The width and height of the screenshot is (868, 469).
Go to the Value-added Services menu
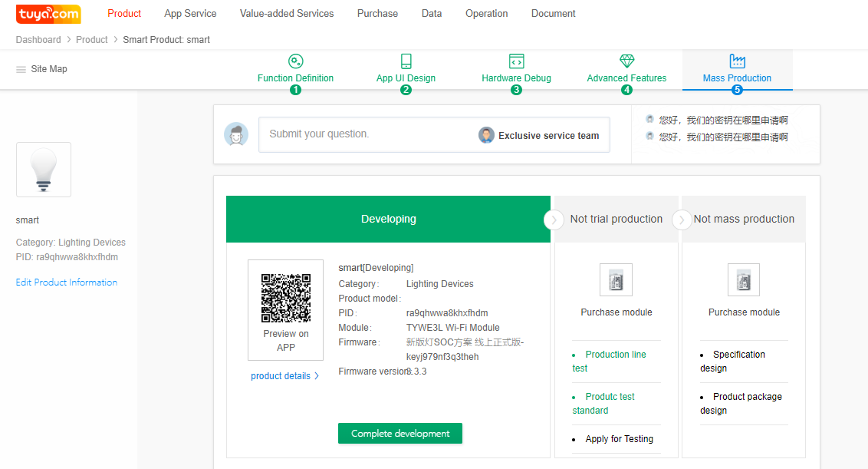tap(287, 13)
